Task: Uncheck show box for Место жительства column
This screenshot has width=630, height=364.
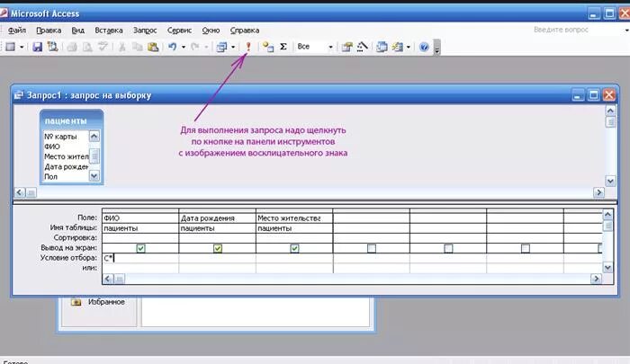Action: coord(294,248)
